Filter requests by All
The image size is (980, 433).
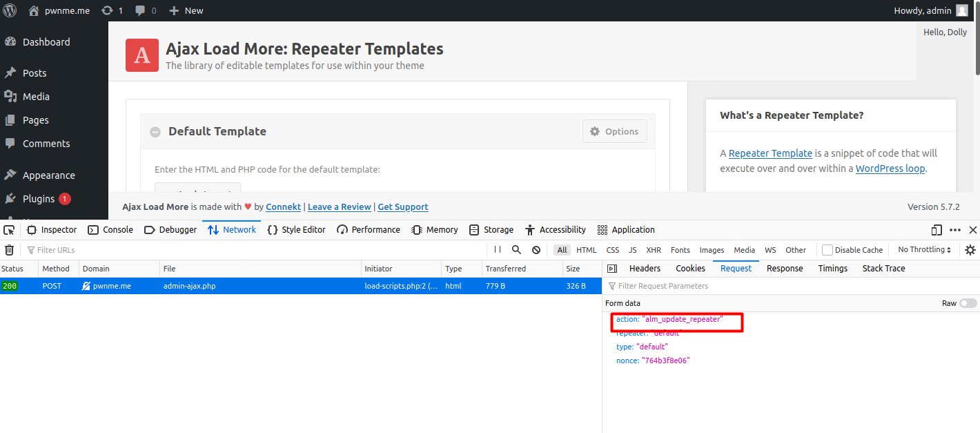[x=562, y=250]
